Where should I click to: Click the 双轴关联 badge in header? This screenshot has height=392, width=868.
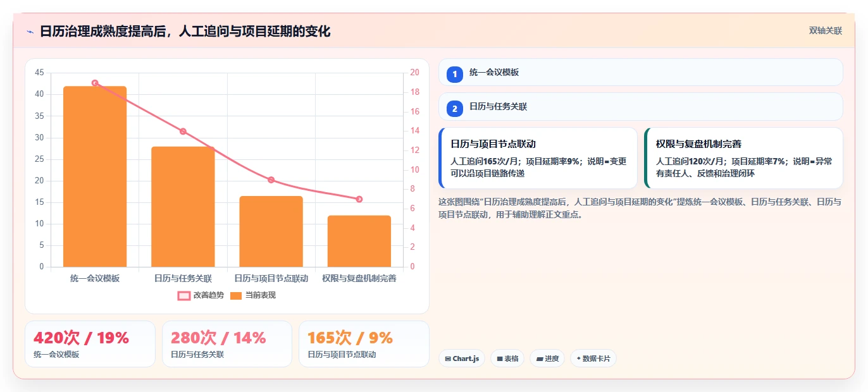826,31
